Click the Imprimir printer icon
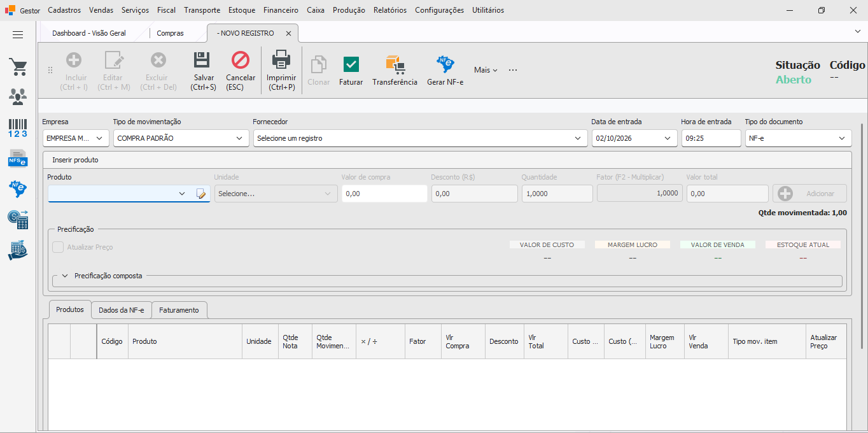The image size is (868, 433). point(281,60)
